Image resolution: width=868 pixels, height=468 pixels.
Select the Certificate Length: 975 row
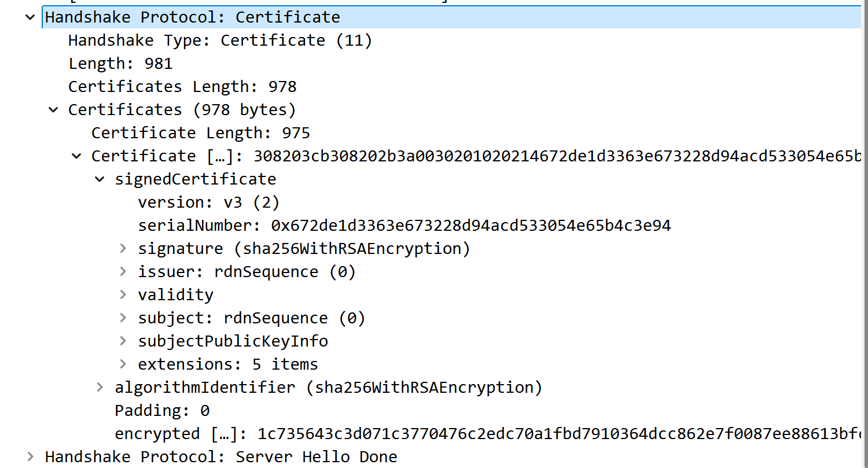pos(201,133)
